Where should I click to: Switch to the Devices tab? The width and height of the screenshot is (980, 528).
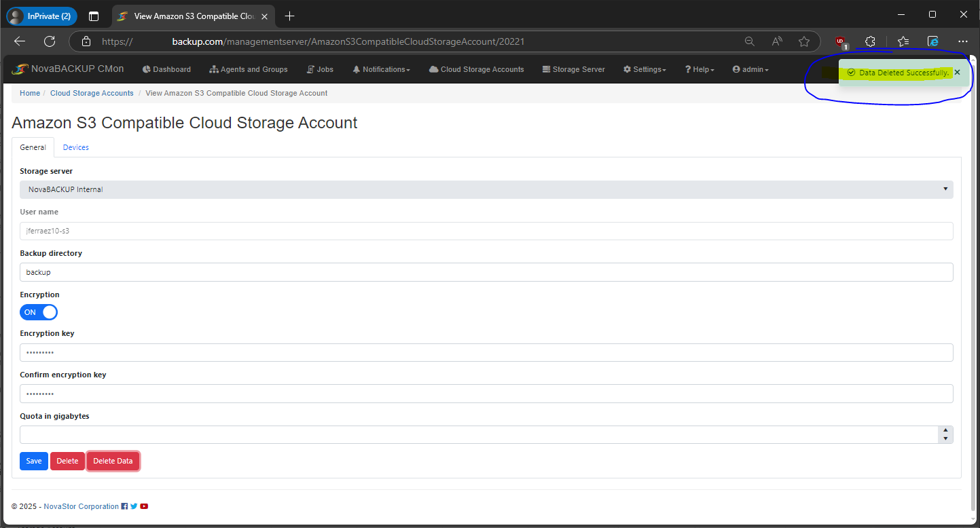76,147
